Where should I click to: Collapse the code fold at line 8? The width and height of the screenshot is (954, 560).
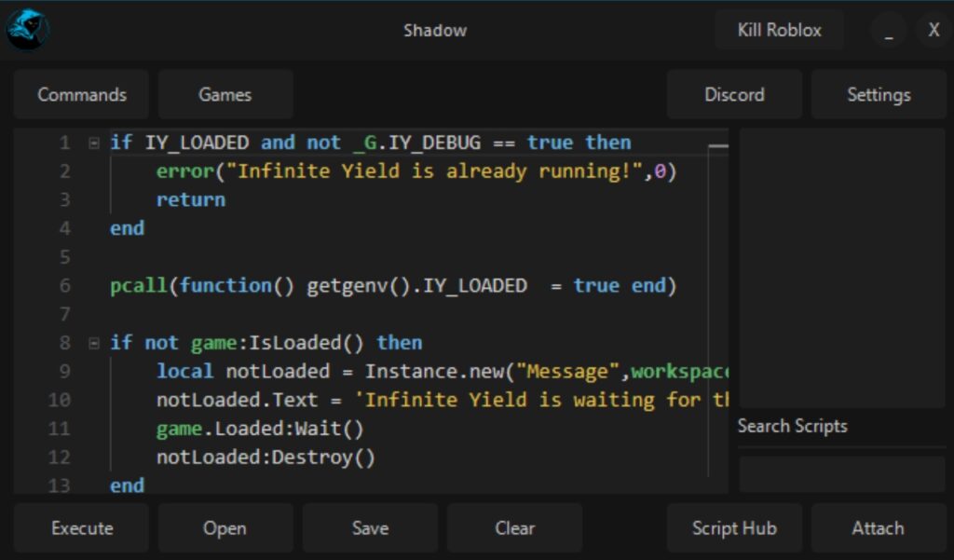(94, 343)
